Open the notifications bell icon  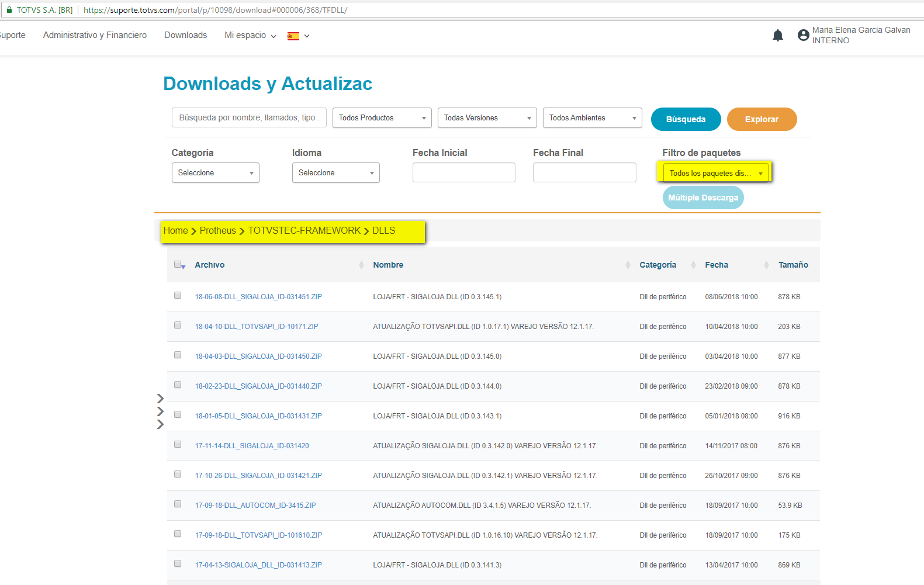[x=777, y=36]
